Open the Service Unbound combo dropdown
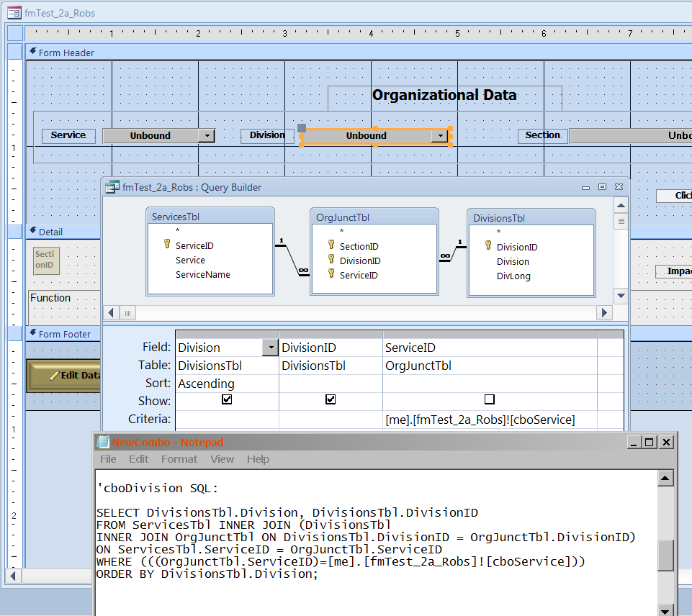This screenshot has width=692, height=616. coord(208,135)
